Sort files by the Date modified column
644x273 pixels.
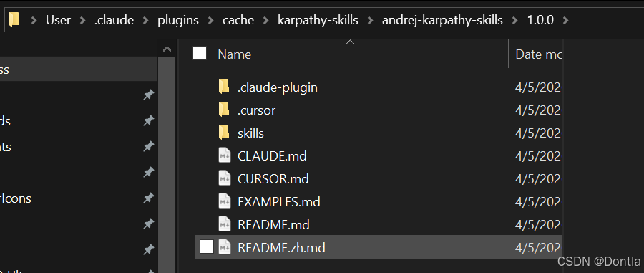click(x=538, y=54)
